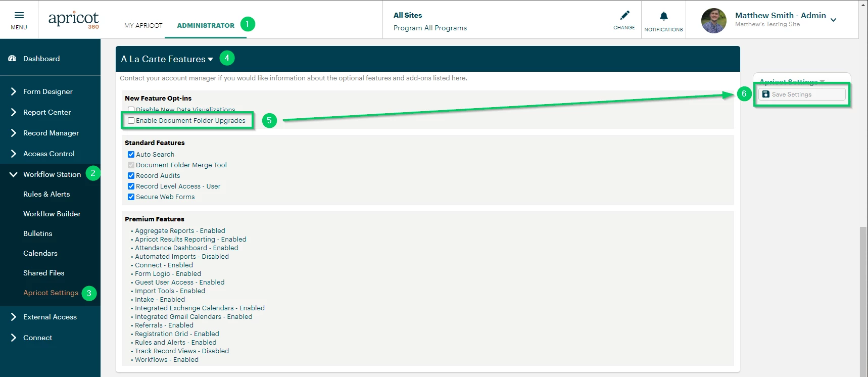Click the Standard Features heading
868x377 pixels.
click(155, 143)
